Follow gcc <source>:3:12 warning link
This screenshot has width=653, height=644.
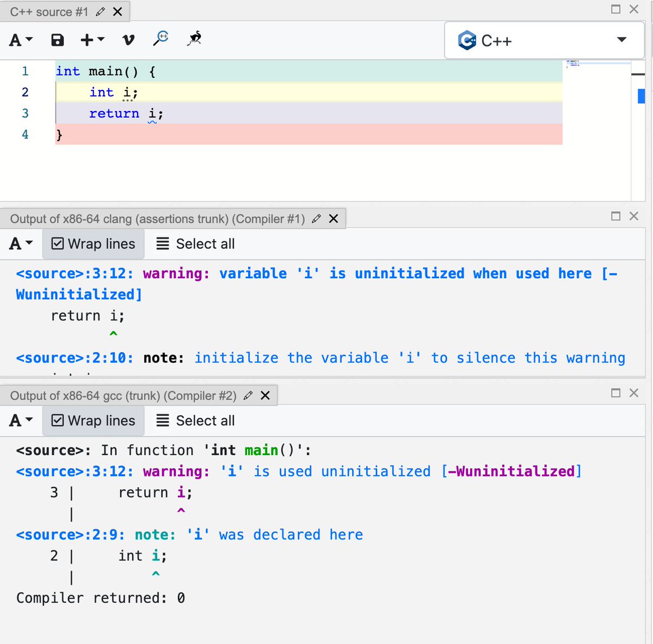[x=75, y=471]
